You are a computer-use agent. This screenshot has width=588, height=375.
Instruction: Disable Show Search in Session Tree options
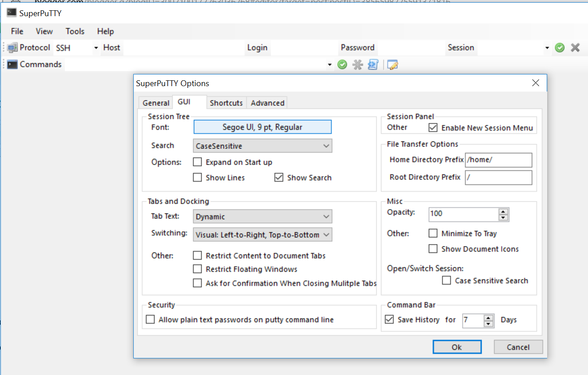click(279, 177)
